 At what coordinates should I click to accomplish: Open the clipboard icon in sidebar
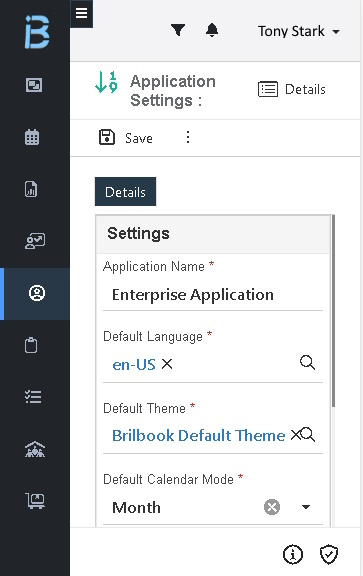pos(31,345)
